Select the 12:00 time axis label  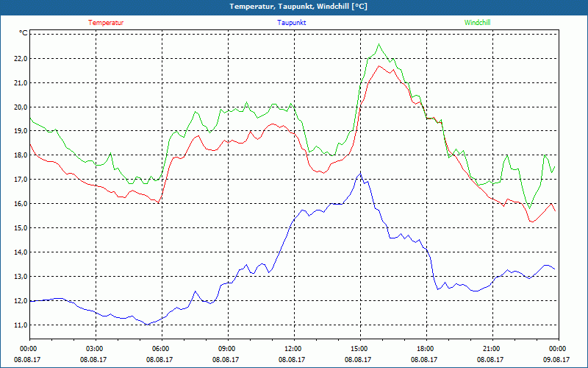coord(293,349)
